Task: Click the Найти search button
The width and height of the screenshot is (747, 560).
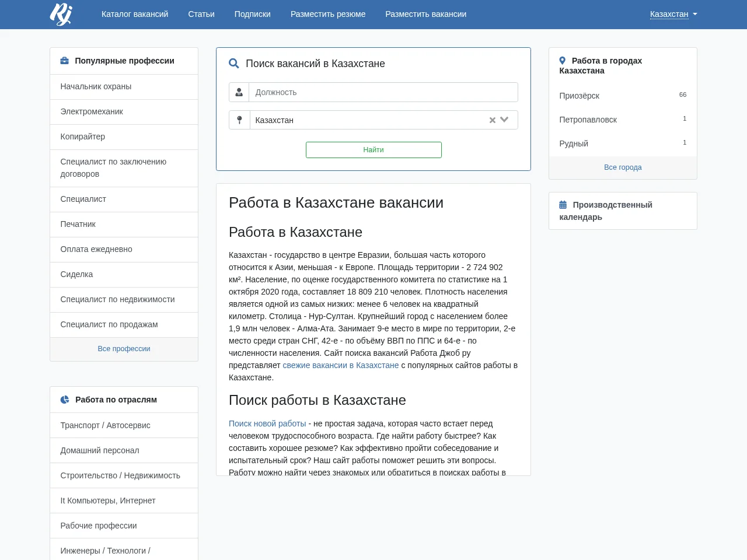Action: 373,150
